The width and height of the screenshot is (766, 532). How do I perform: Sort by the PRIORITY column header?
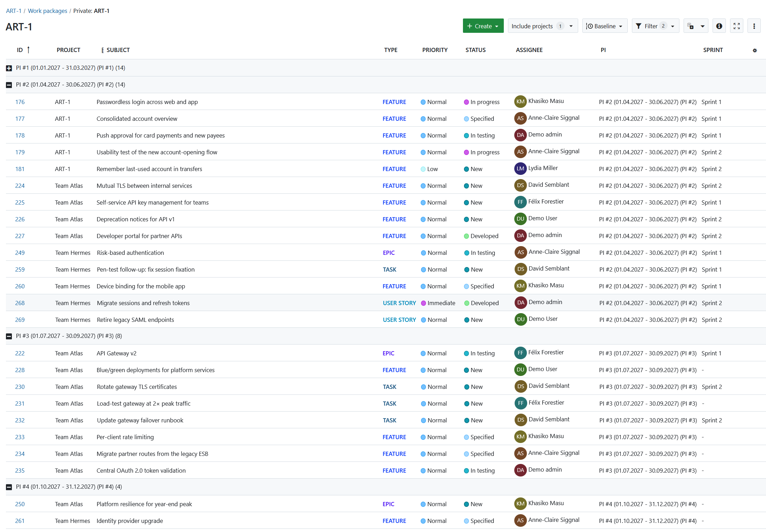pos(435,50)
